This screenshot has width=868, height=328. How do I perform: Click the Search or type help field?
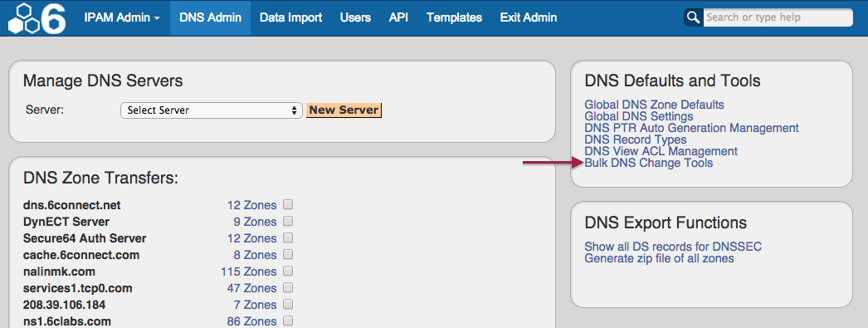pos(778,17)
